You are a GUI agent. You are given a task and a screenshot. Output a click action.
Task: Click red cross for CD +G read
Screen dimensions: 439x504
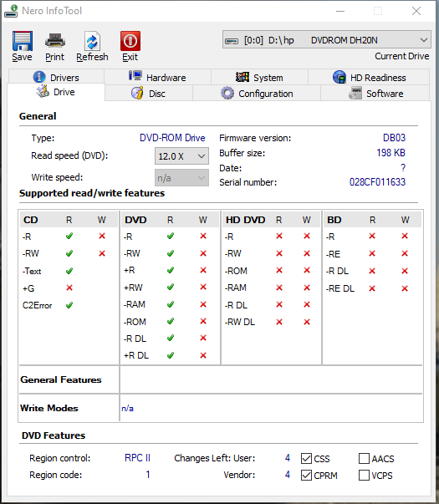[69, 288]
